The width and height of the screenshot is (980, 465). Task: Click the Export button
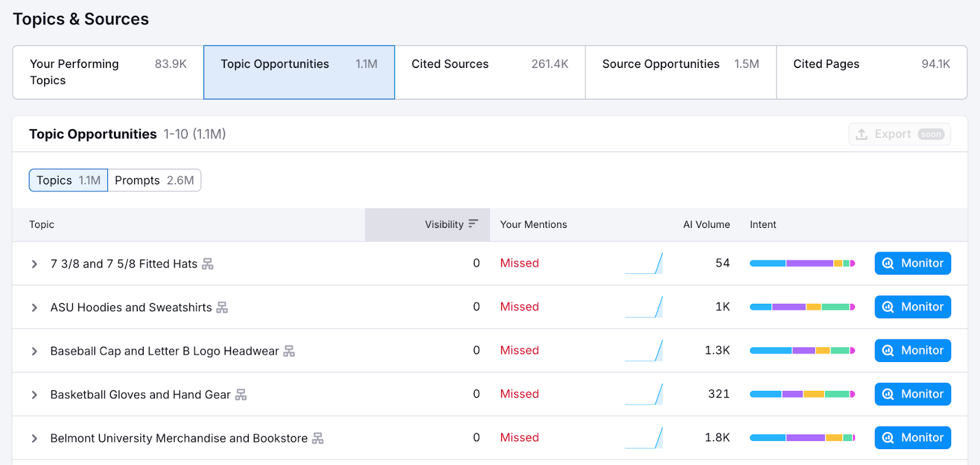click(x=899, y=134)
